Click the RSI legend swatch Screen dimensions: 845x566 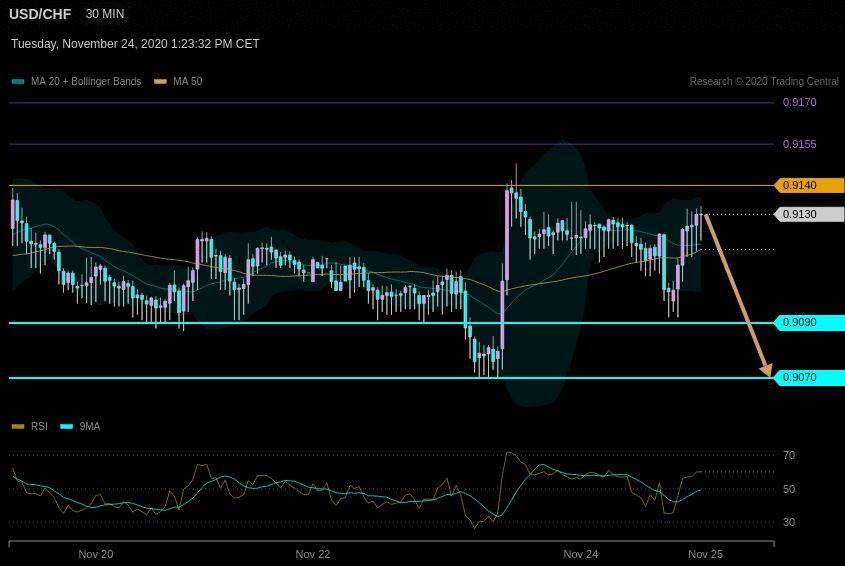pyautogui.click(x=18, y=427)
